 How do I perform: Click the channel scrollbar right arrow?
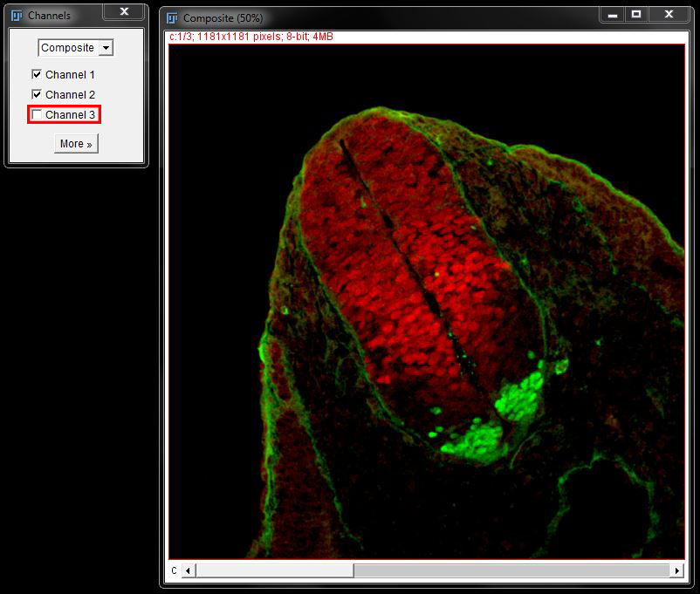coord(676,570)
